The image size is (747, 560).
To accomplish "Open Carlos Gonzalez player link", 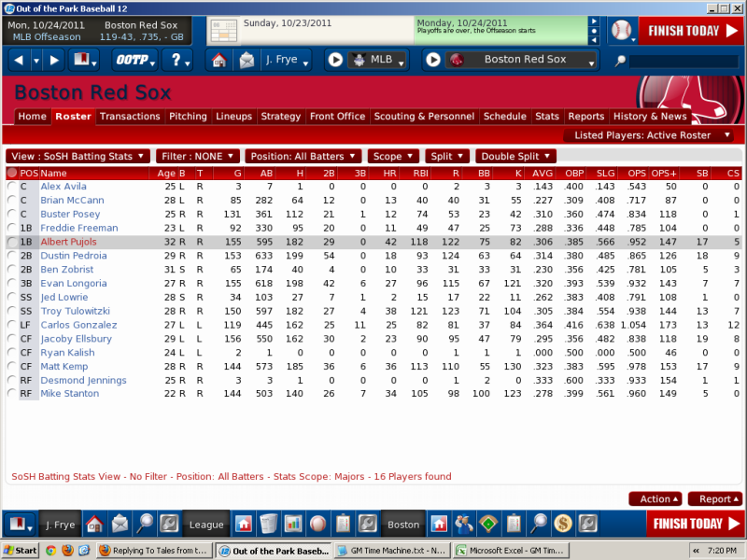I will 78,325.
